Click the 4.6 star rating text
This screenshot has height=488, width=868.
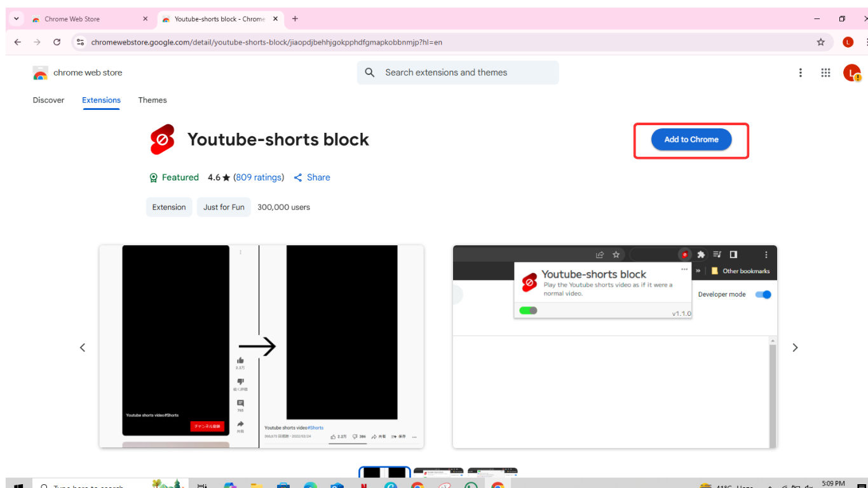[219, 178]
